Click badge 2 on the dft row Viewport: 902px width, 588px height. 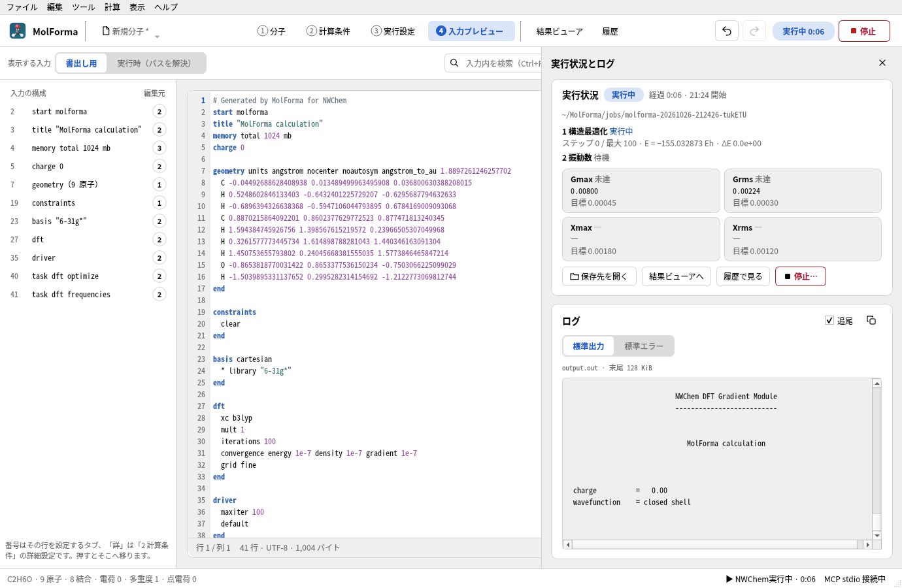(x=159, y=240)
